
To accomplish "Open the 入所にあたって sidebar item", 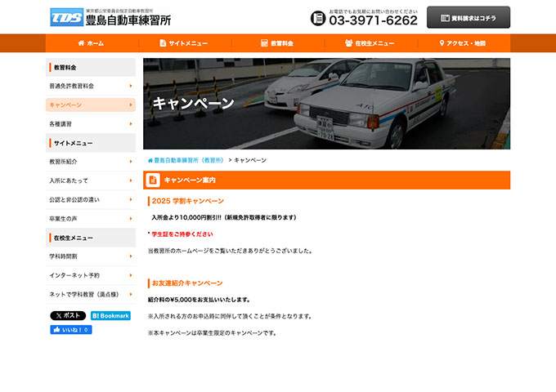I will (x=90, y=180).
